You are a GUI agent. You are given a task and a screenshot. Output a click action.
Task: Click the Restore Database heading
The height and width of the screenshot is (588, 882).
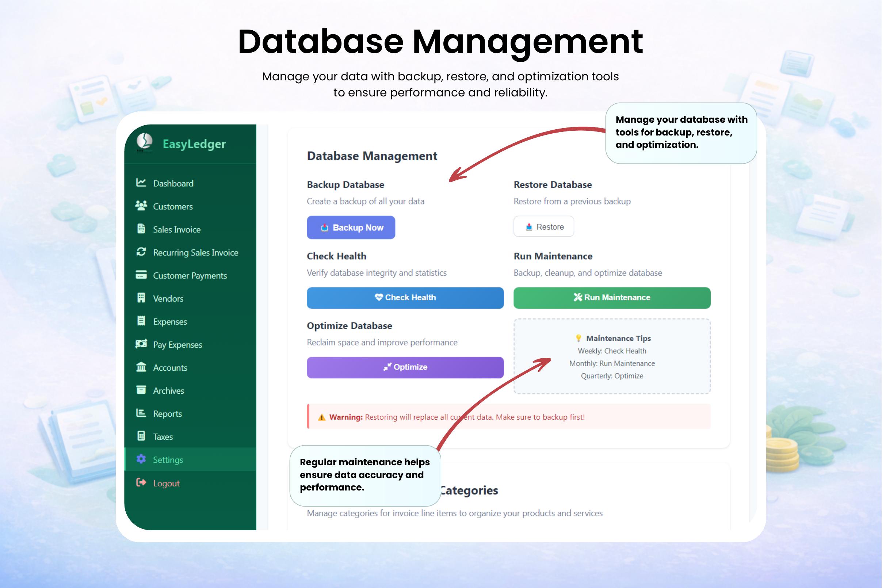point(553,184)
